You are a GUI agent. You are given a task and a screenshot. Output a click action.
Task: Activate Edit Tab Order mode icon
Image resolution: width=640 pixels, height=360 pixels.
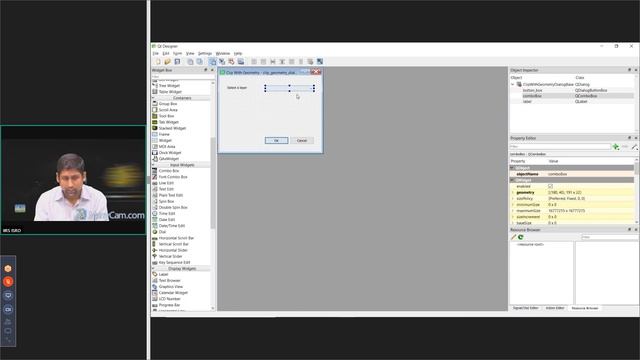[x=241, y=62]
